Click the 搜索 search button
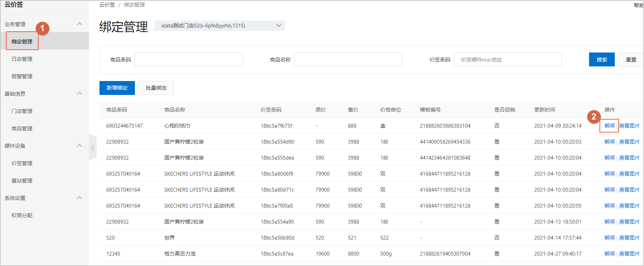The width and height of the screenshot is (644, 266). click(x=602, y=59)
